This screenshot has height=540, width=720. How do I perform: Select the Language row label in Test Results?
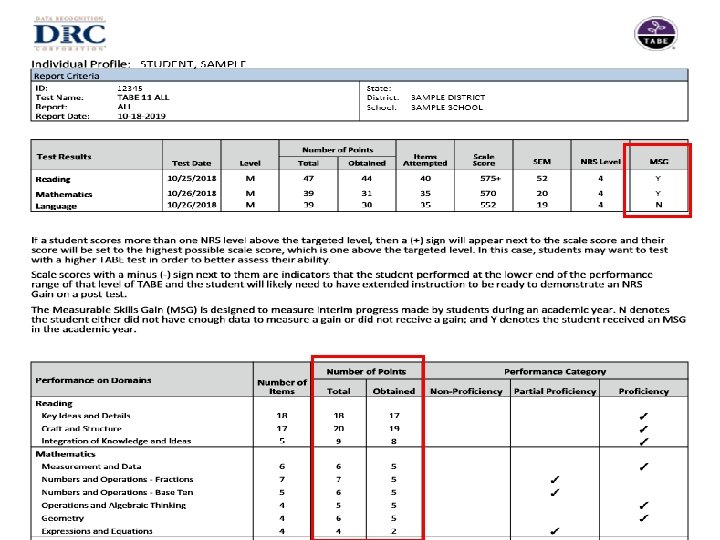coord(56,206)
